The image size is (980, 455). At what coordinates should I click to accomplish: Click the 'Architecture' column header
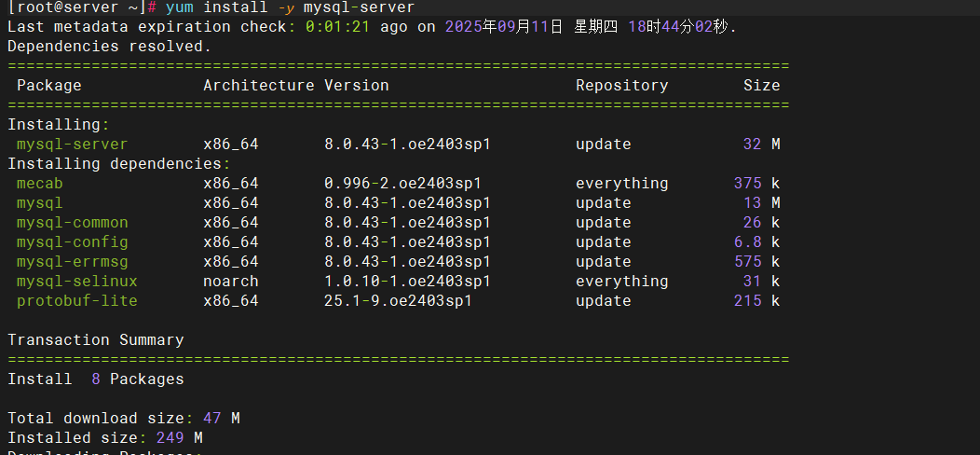pyautogui.click(x=259, y=85)
